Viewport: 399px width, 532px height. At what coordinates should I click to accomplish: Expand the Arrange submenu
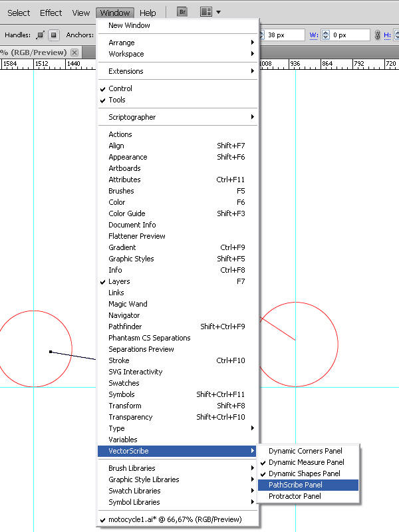coord(178,43)
